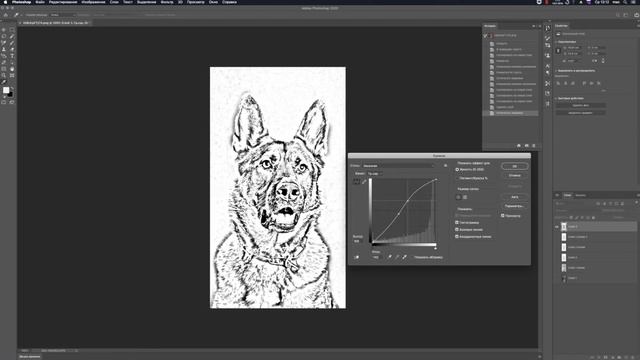Image resolution: width=640 pixels, height=360 pixels.
Task: Pick the white point eyedropper in Curves
Action: 404,257
